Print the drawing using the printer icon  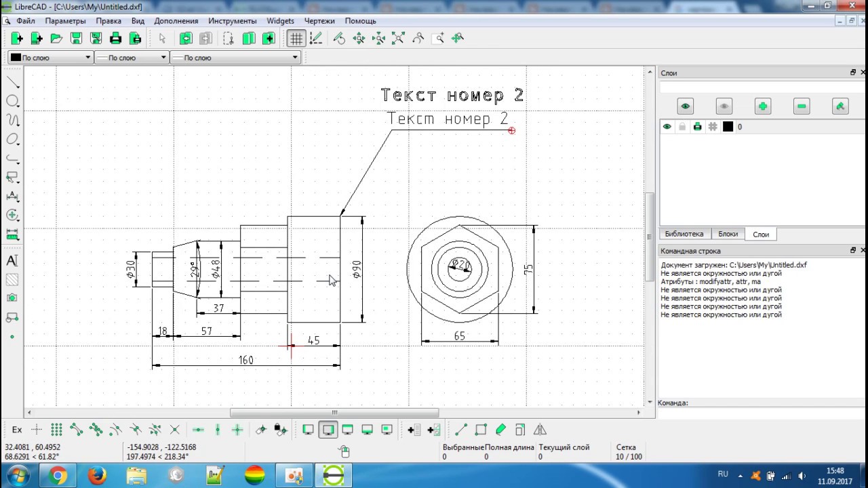(x=115, y=39)
